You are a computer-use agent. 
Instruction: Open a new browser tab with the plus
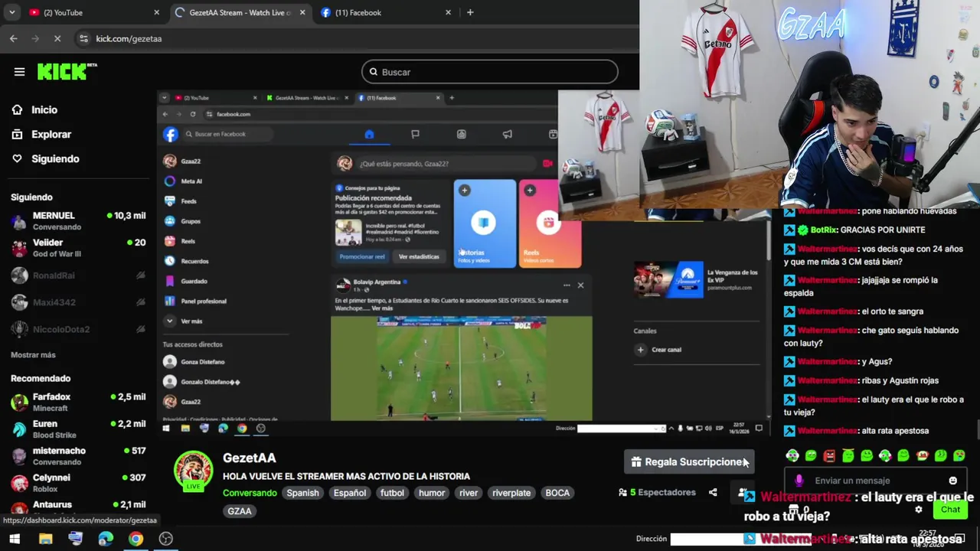(x=470, y=12)
